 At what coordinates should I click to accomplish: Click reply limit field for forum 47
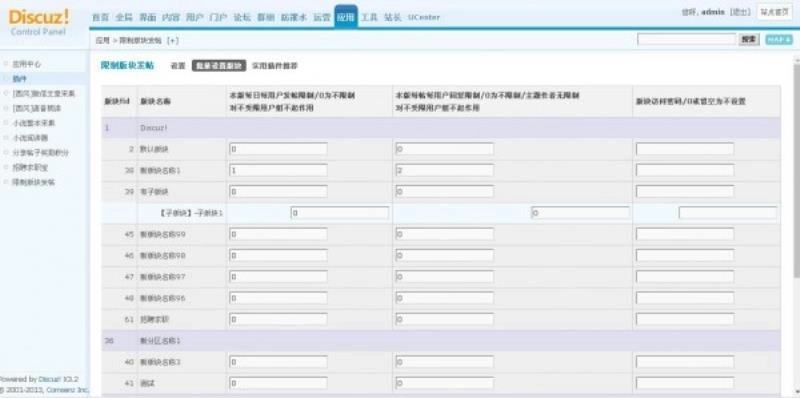445,277
